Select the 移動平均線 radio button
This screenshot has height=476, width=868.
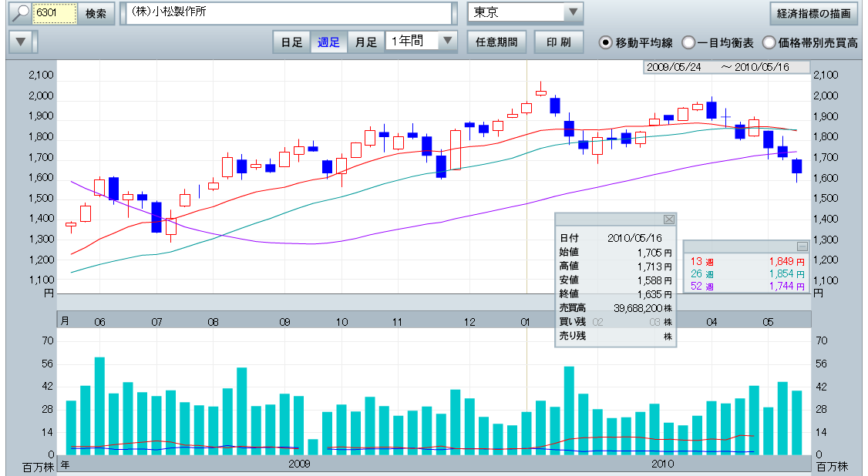tap(607, 43)
